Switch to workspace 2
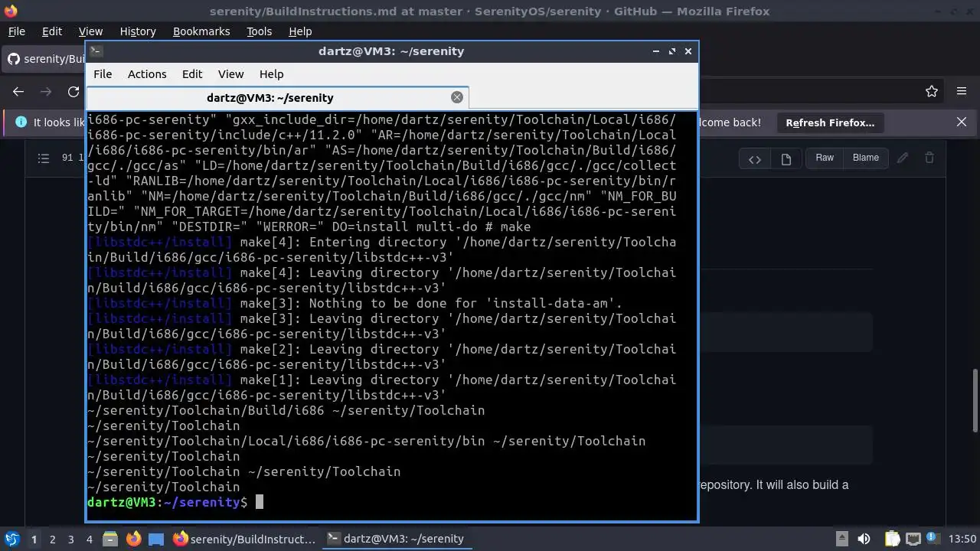The image size is (980, 551). pos(52,540)
